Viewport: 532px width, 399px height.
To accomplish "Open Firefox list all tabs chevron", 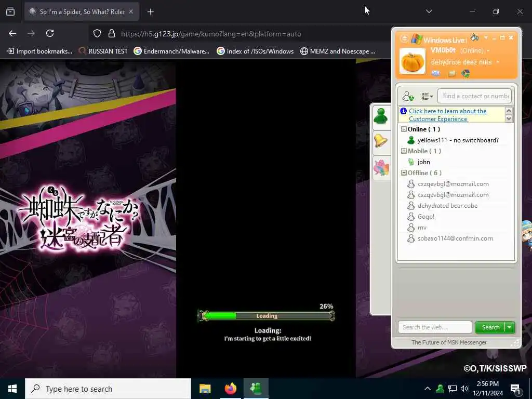I will (429, 11).
